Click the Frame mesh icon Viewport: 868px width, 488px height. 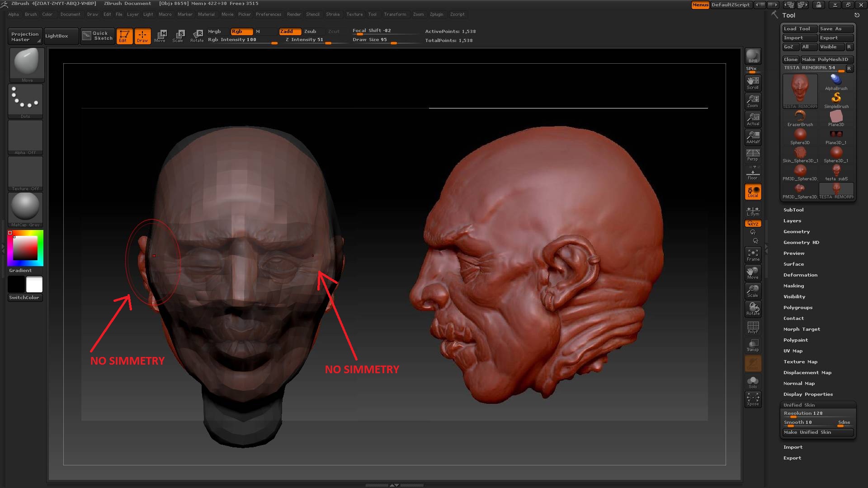[753, 255]
